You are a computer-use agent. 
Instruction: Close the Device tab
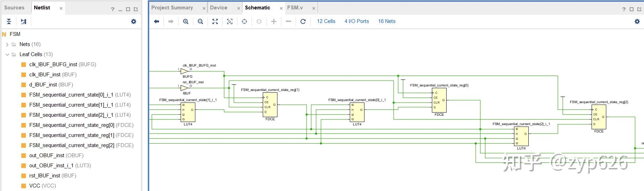tap(239, 8)
